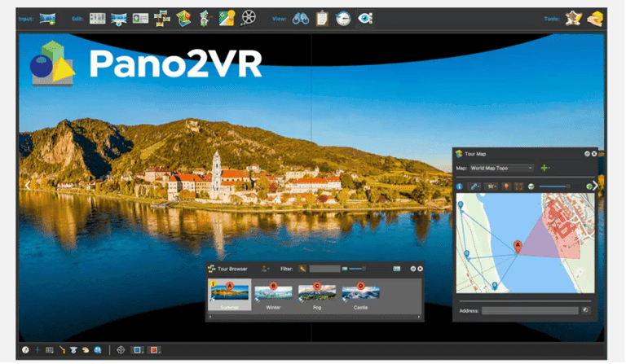Select the Winter panorama thumbnail
The width and height of the screenshot is (626, 364).
point(273,296)
